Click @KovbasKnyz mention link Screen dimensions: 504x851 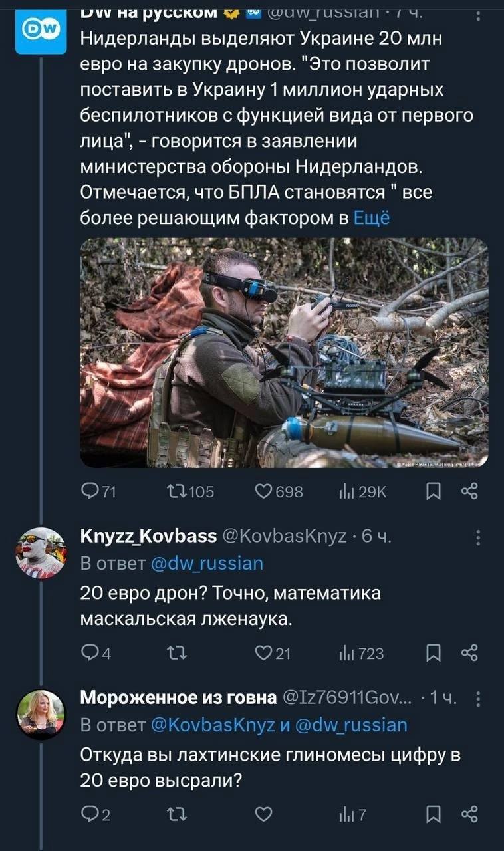(x=218, y=725)
